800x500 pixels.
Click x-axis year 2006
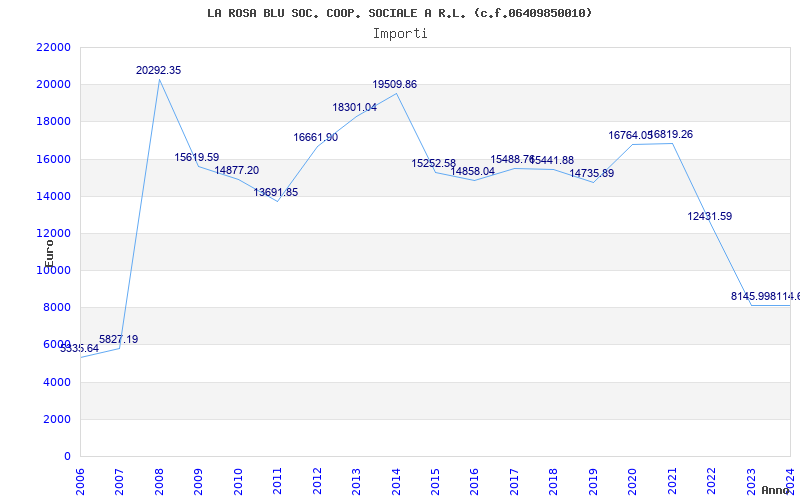pyautogui.click(x=80, y=481)
